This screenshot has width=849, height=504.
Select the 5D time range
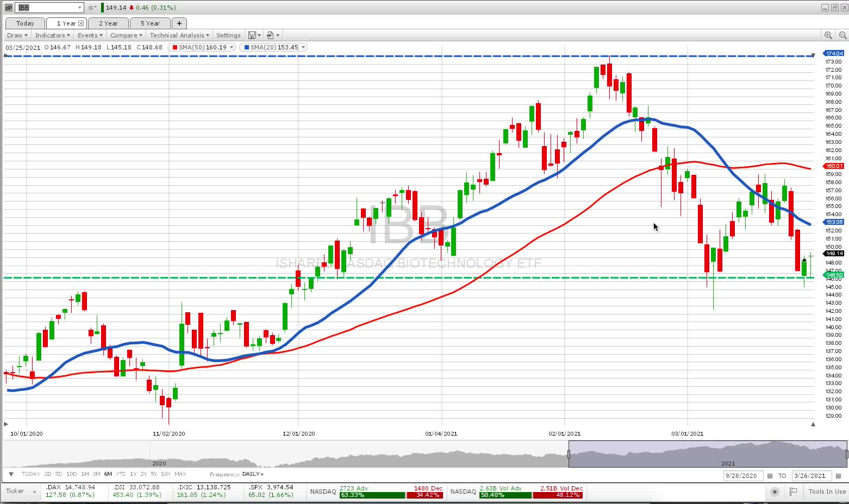(x=59, y=474)
